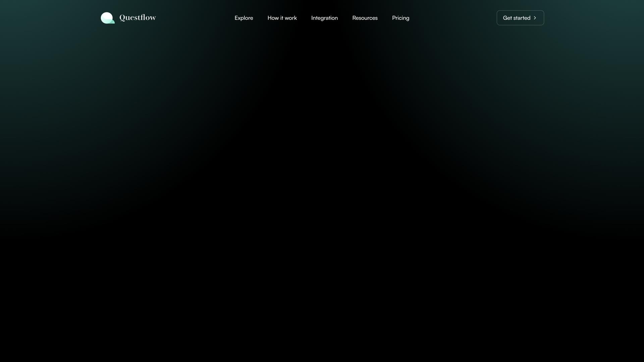Return home via the white-green bubble logo
This screenshot has width=644, height=362.
click(107, 18)
